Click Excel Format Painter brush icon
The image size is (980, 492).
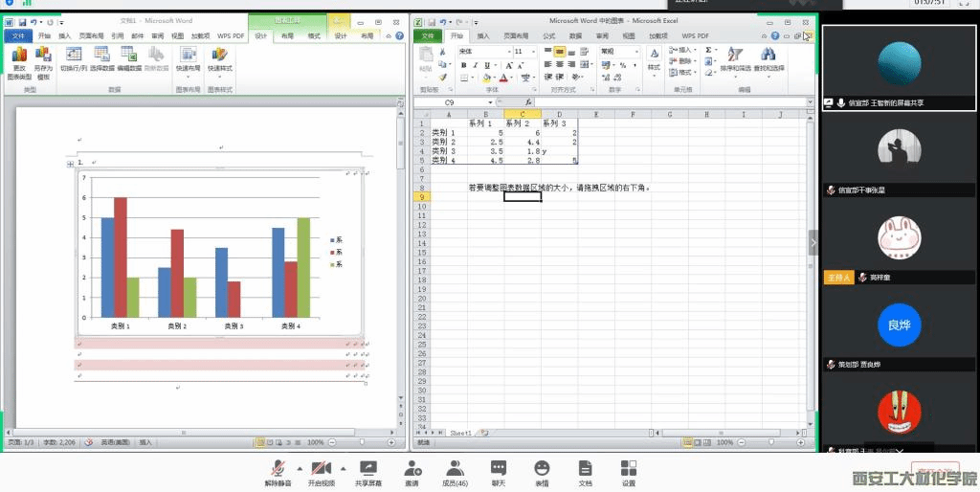pyautogui.click(x=442, y=78)
